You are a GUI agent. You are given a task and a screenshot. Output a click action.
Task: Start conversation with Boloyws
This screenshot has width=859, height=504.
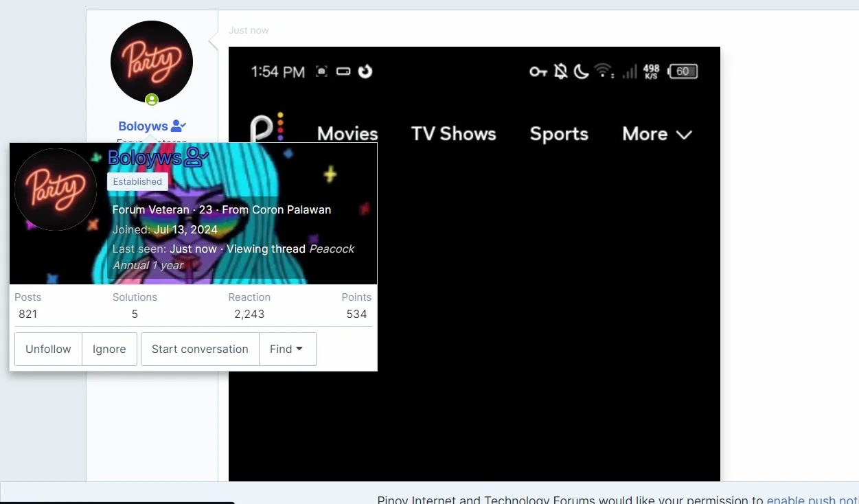tap(200, 349)
